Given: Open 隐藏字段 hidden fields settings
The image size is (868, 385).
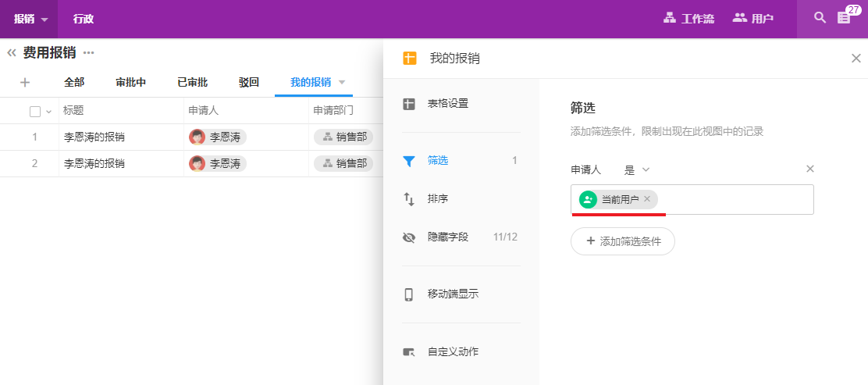Looking at the screenshot, I should pos(447,237).
